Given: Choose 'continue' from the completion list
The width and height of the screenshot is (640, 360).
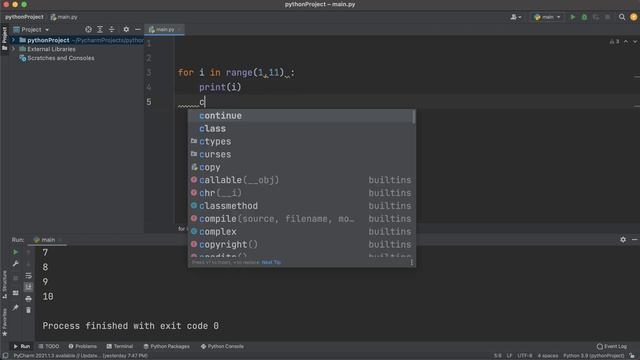Looking at the screenshot, I should point(301,116).
